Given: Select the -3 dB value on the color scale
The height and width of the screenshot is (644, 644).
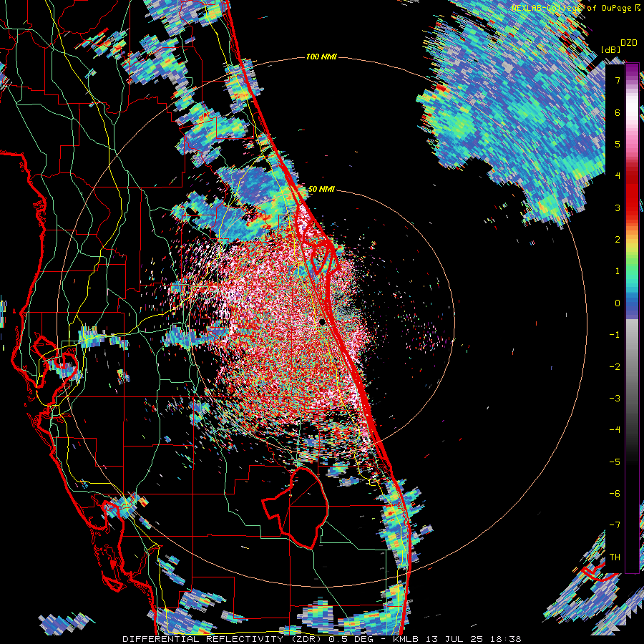Looking at the screenshot, I should click(x=615, y=399).
